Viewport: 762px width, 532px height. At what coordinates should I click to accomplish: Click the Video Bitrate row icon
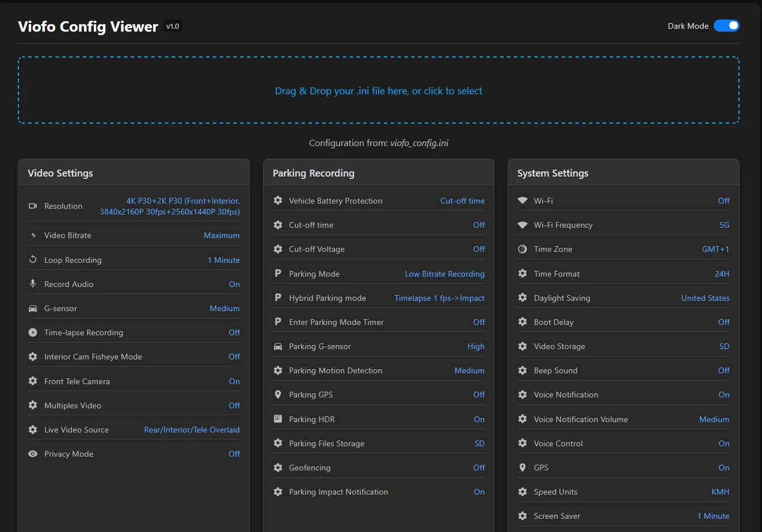[33, 235]
